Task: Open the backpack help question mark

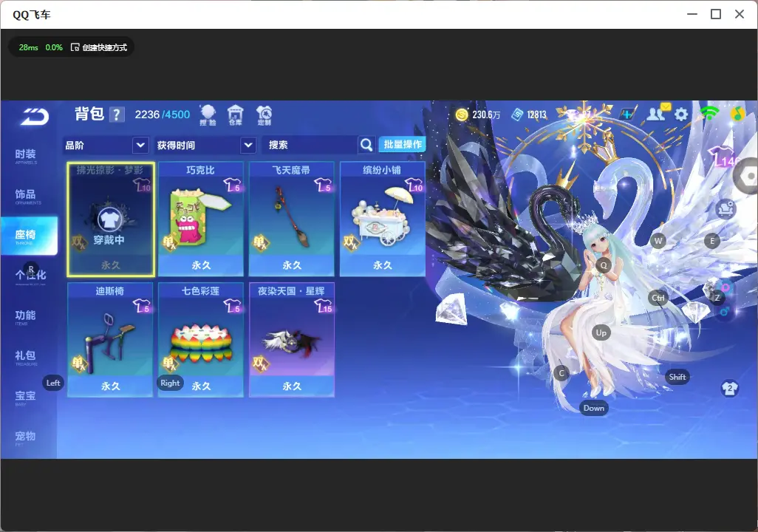Action: (x=117, y=115)
